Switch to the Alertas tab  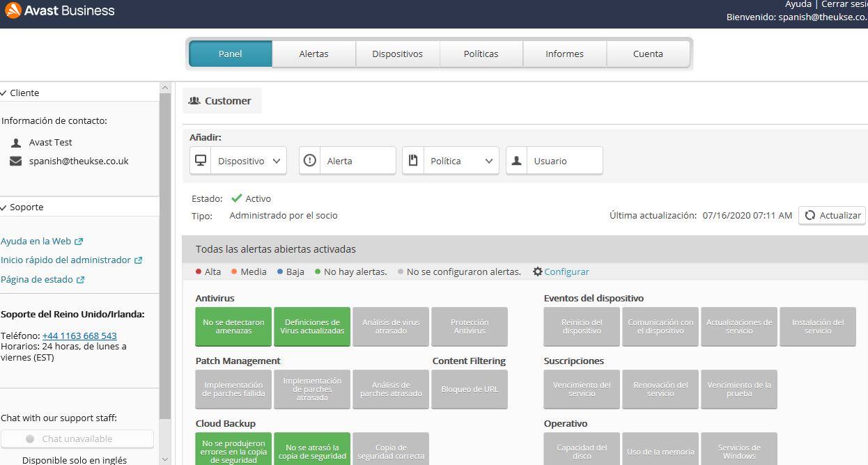[x=313, y=54]
